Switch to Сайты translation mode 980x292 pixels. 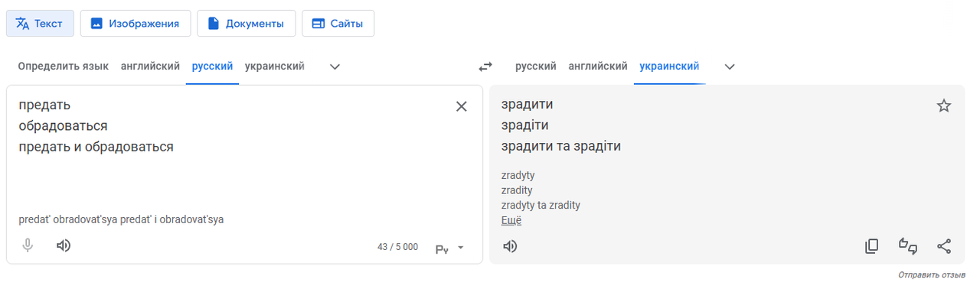click(338, 23)
